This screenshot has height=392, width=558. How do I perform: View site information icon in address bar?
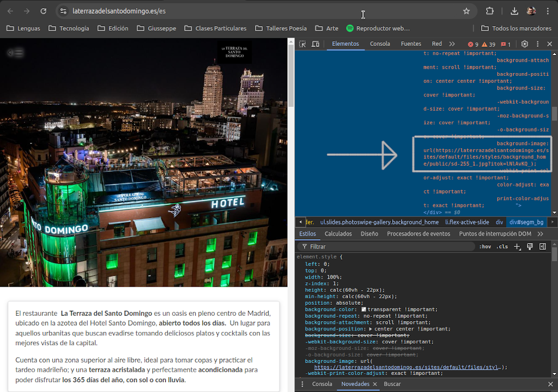coord(63,11)
